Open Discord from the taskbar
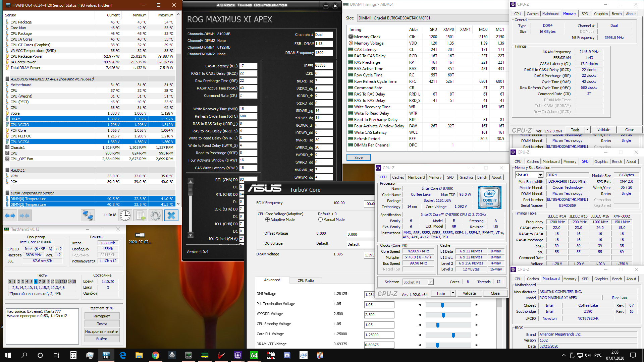Screen dimensions: 644x362 pyautogui.click(x=287, y=355)
